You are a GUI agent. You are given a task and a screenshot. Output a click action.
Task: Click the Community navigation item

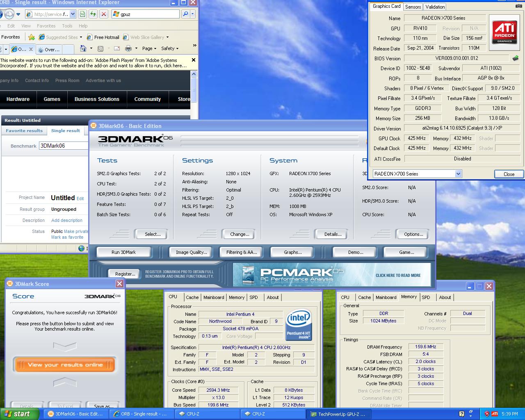(148, 99)
